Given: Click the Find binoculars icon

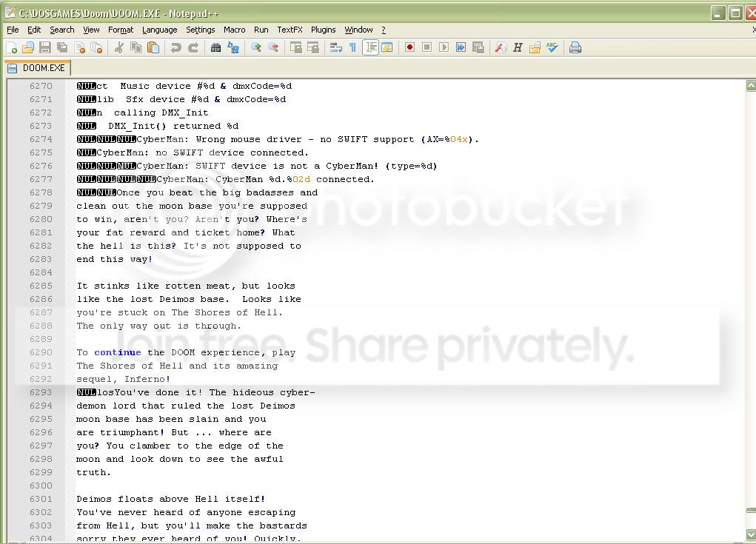Looking at the screenshot, I should click(x=215, y=47).
